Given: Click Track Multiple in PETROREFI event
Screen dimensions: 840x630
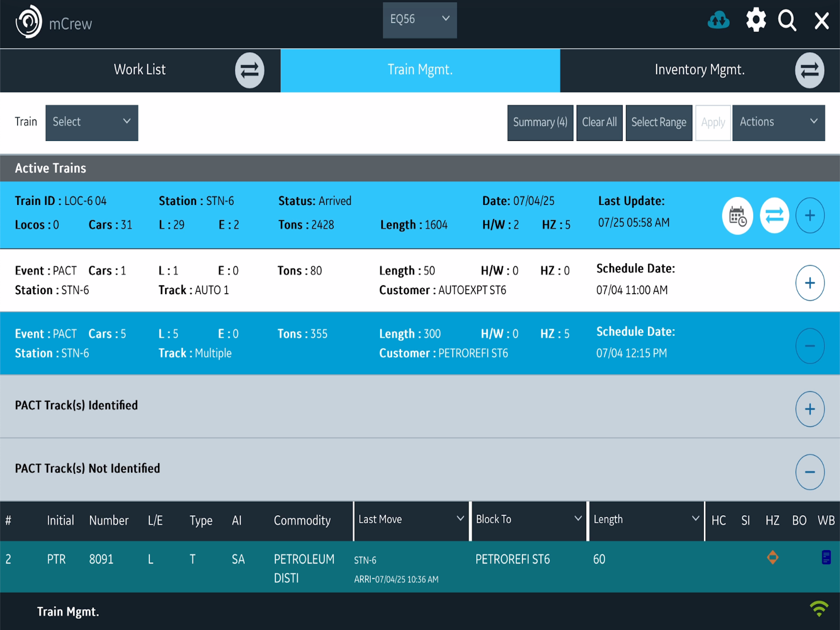Looking at the screenshot, I should coord(195,353).
